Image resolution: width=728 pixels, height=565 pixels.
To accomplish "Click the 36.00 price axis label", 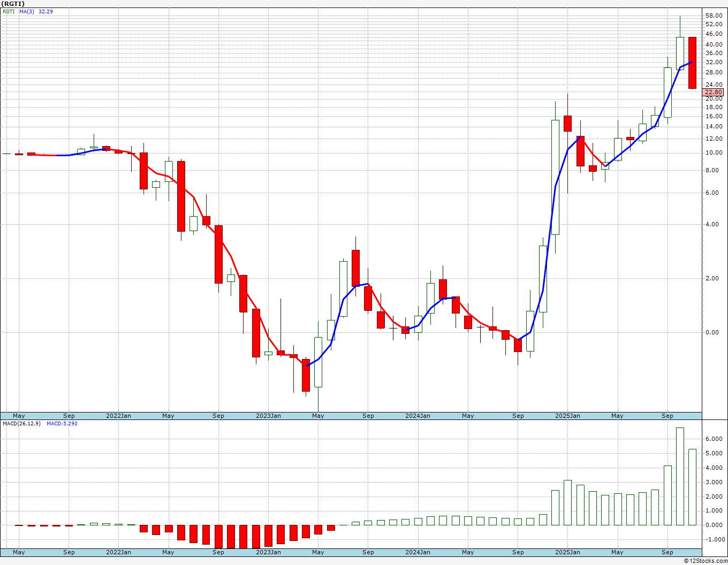I will (714, 52).
